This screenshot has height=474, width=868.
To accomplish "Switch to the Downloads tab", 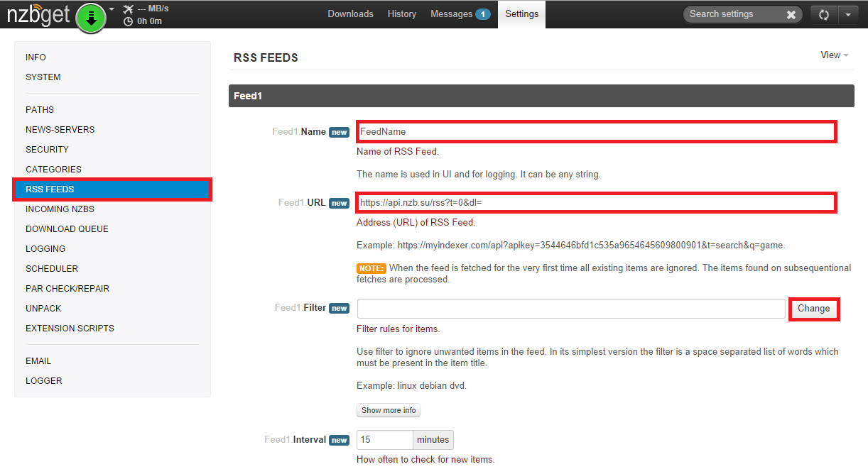I will pyautogui.click(x=350, y=14).
